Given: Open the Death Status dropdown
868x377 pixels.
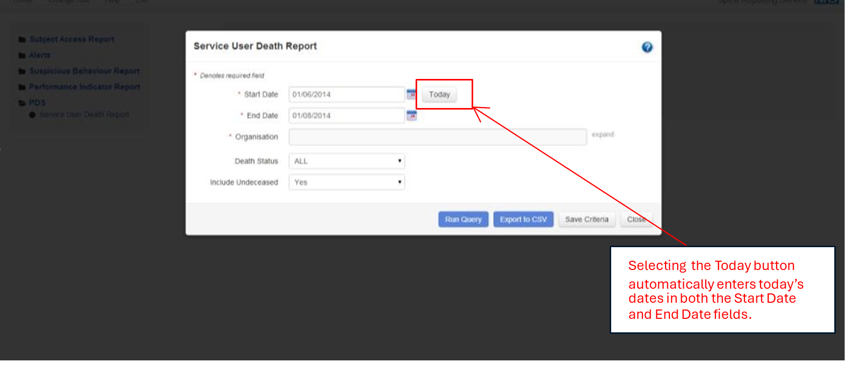Looking at the screenshot, I should click(x=347, y=161).
